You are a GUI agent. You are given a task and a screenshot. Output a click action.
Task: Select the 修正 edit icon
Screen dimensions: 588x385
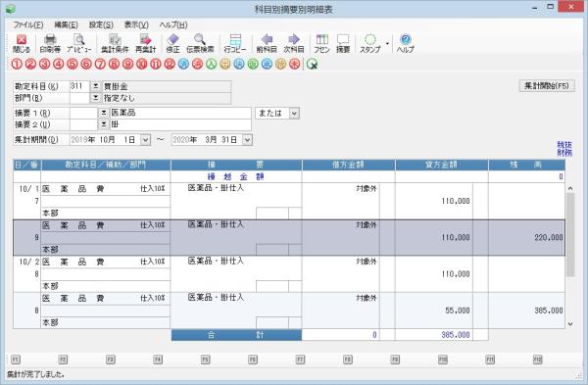point(172,43)
